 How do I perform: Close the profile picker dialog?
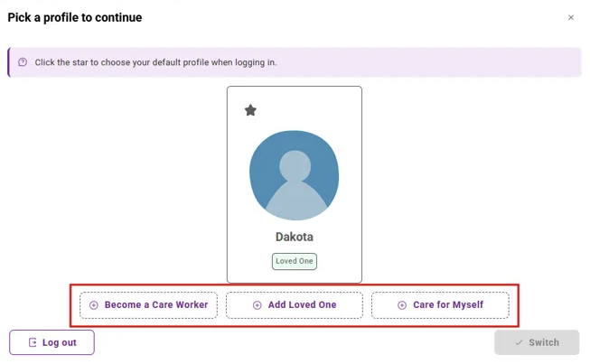(570, 17)
